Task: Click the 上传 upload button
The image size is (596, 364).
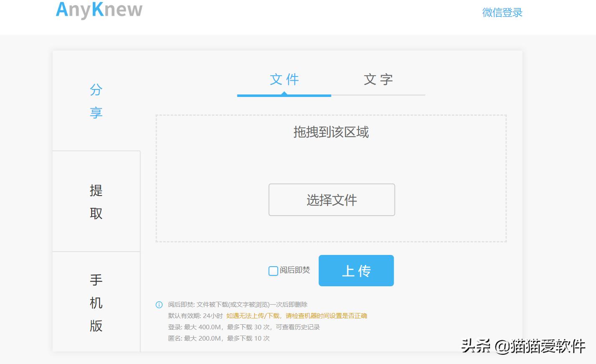Action: (356, 271)
